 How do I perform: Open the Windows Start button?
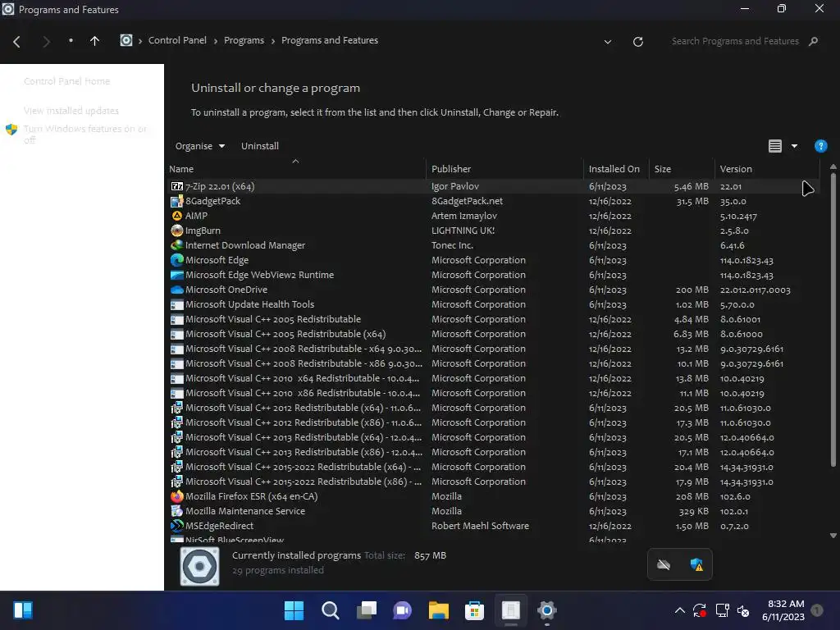(x=294, y=610)
